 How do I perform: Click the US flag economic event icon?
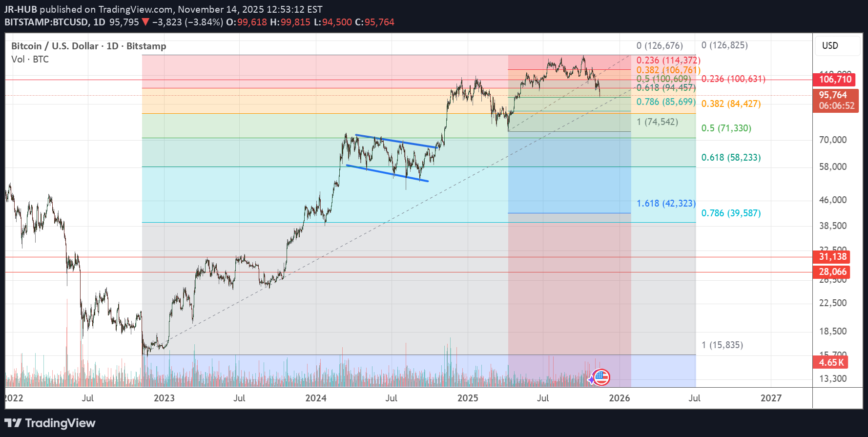[602, 377]
